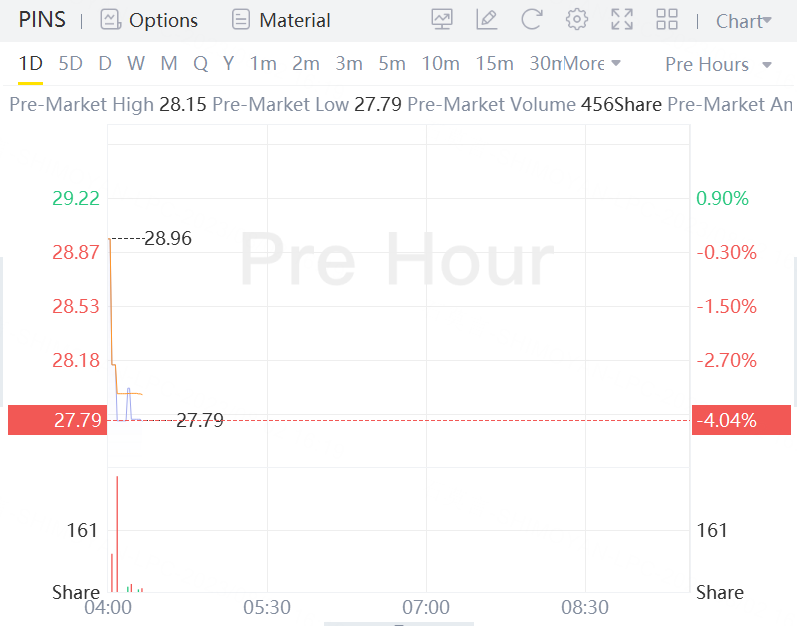Select the weekly W timeframe
The image size is (797, 626).
[x=136, y=64]
